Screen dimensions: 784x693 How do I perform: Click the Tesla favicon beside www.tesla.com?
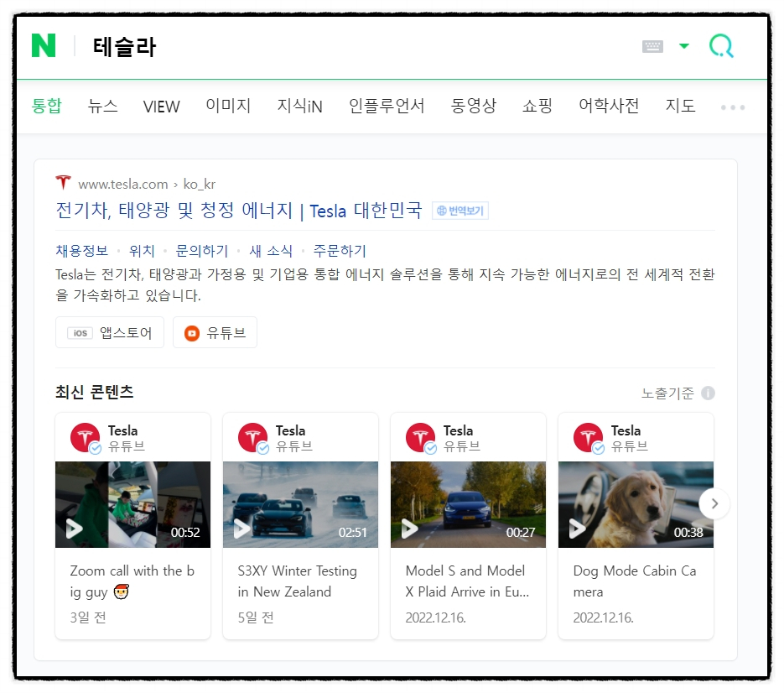63,183
